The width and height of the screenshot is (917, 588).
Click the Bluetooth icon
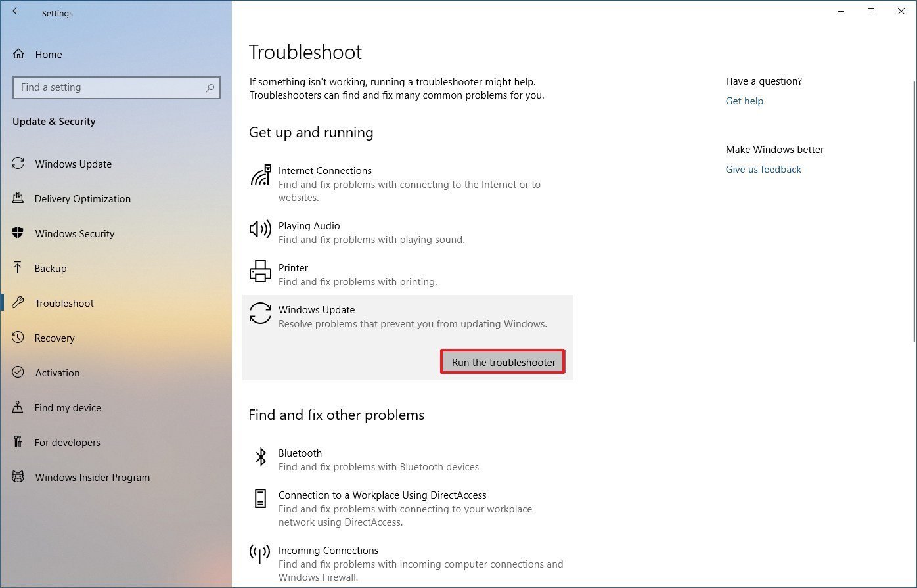261,457
